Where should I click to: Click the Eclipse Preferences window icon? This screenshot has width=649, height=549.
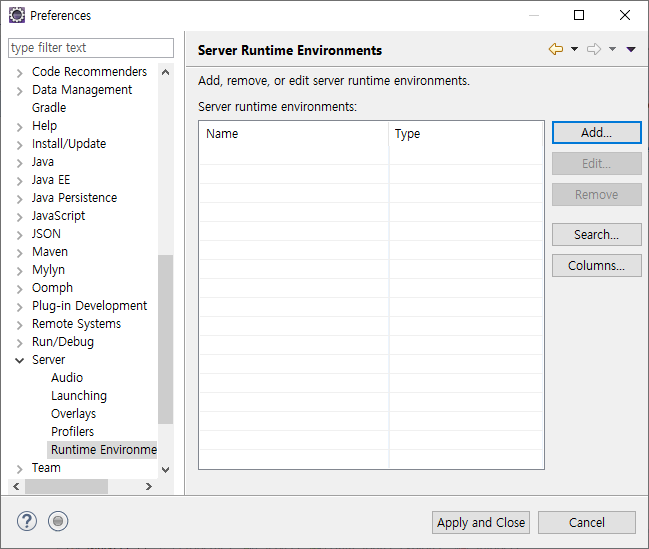(x=17, y=15)
